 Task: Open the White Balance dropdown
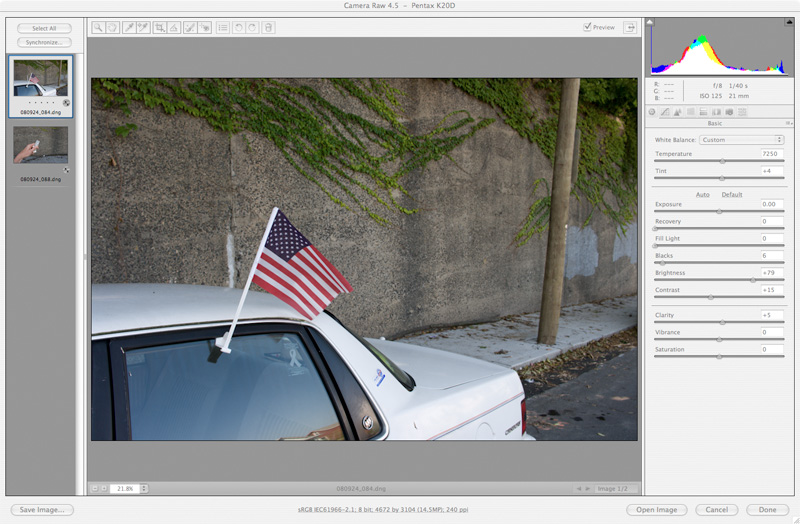point(740,140)
